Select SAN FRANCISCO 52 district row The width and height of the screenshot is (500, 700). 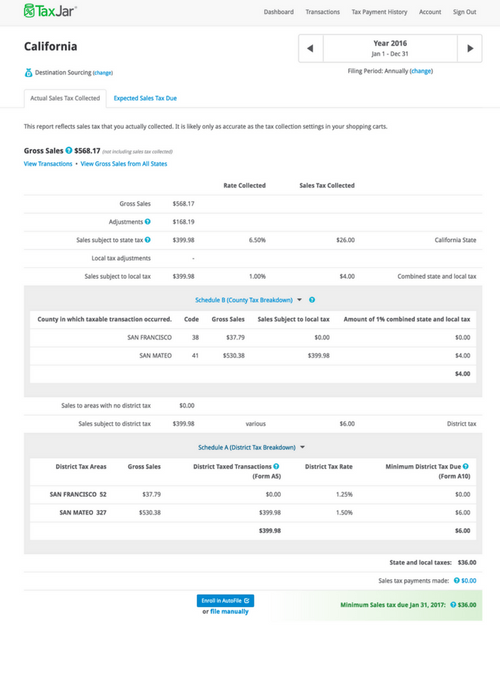point(253,494)
